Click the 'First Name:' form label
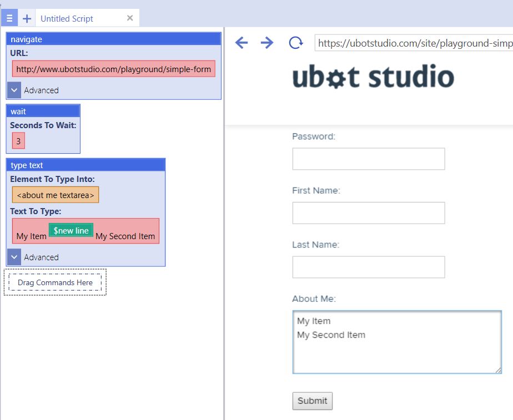 click(x=316, y=190)
